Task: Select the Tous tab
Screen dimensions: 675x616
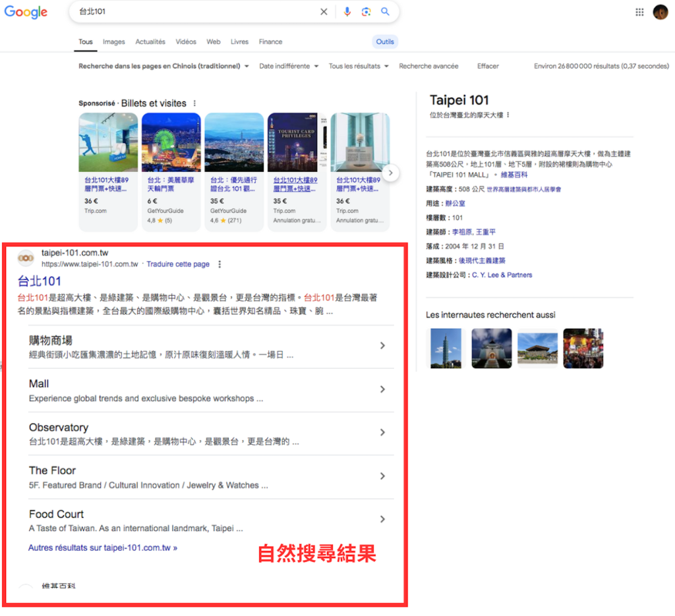Action: (85, 42)
